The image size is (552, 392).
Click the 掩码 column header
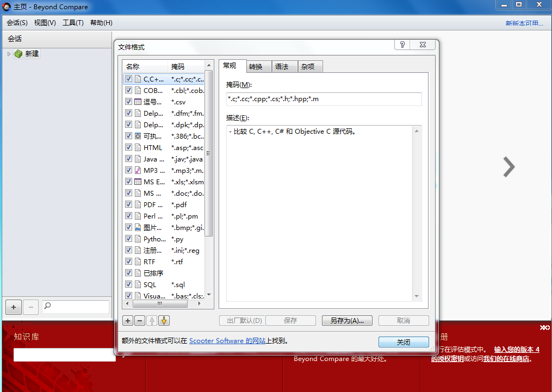(x=186, y=66)
